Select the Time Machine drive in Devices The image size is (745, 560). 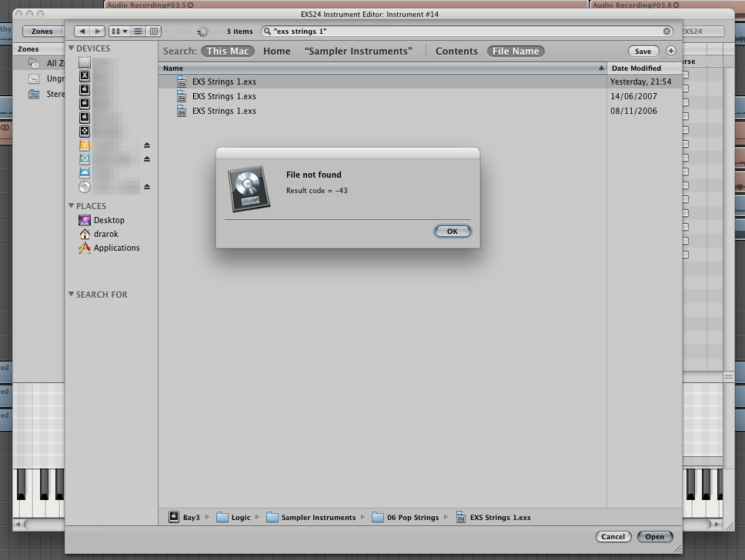[x=85, y=158]
